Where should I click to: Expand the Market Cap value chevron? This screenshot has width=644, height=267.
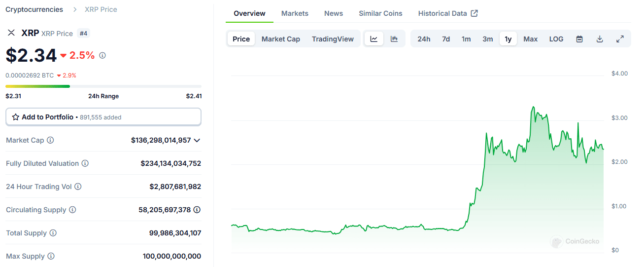[x=197, y=140]
